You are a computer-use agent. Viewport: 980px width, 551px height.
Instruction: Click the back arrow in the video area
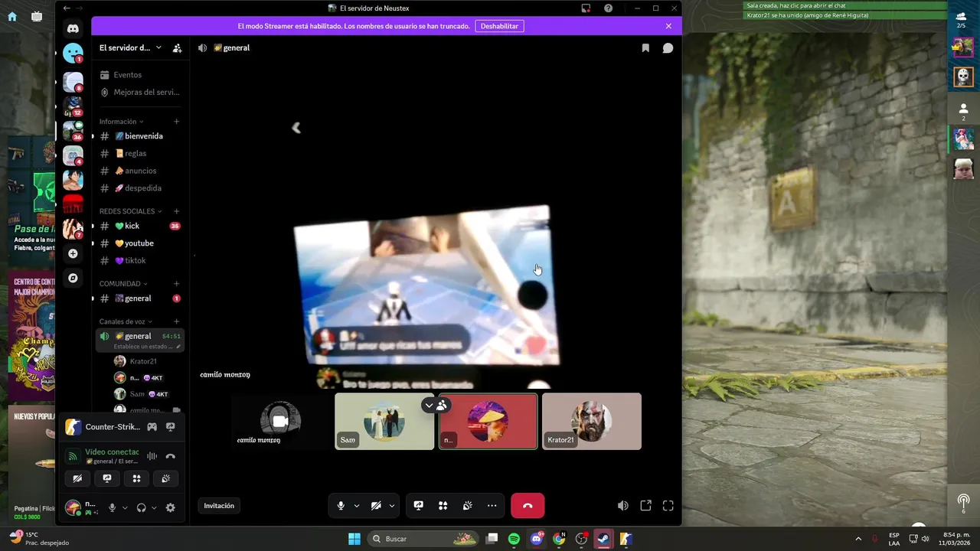click(x=296, y=128)
